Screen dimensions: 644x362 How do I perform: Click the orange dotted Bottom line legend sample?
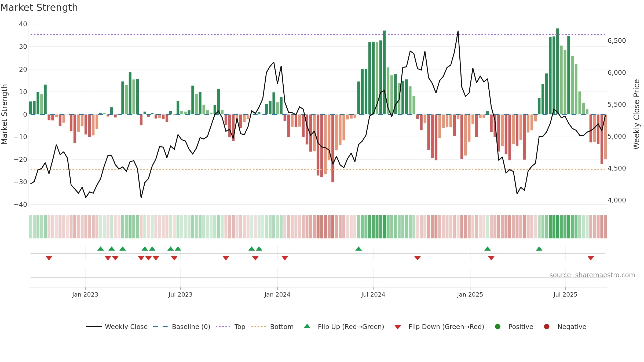(x=258, y=327)
